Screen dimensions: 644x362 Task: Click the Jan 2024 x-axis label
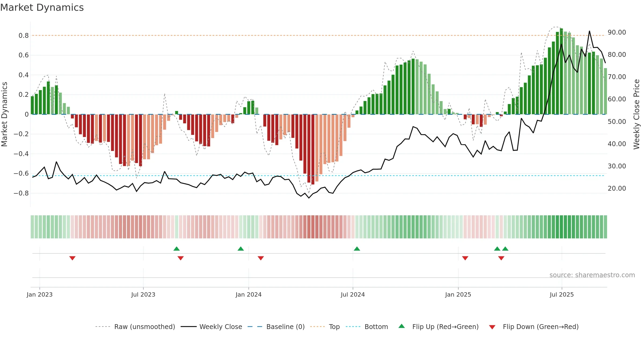(x=249, y=294)
